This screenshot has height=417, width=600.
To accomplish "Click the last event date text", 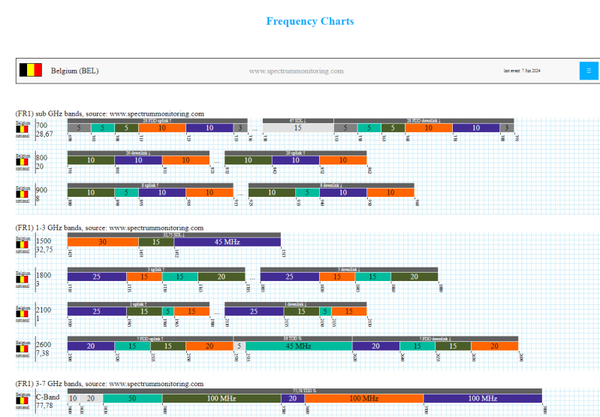I will coord(522,71).
